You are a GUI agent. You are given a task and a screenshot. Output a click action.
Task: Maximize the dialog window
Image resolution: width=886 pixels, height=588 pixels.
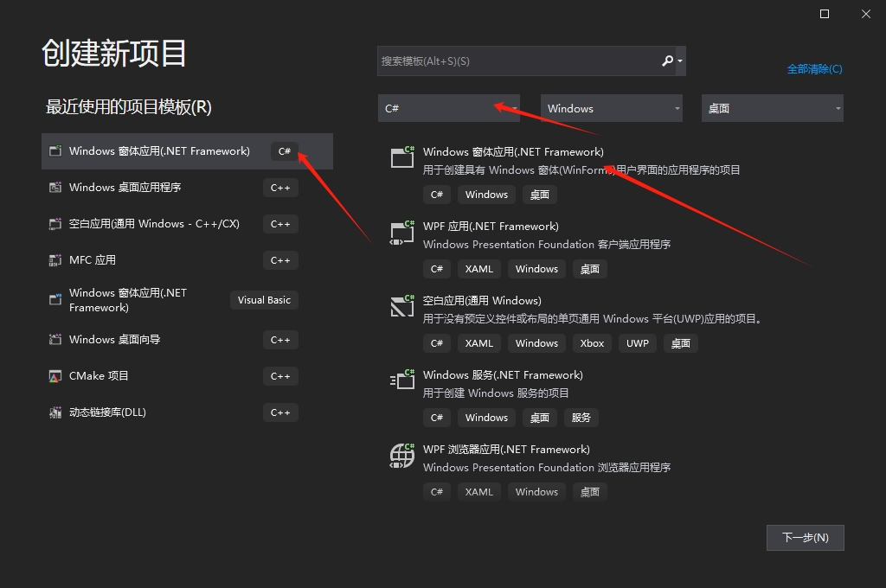coord(825,14)
